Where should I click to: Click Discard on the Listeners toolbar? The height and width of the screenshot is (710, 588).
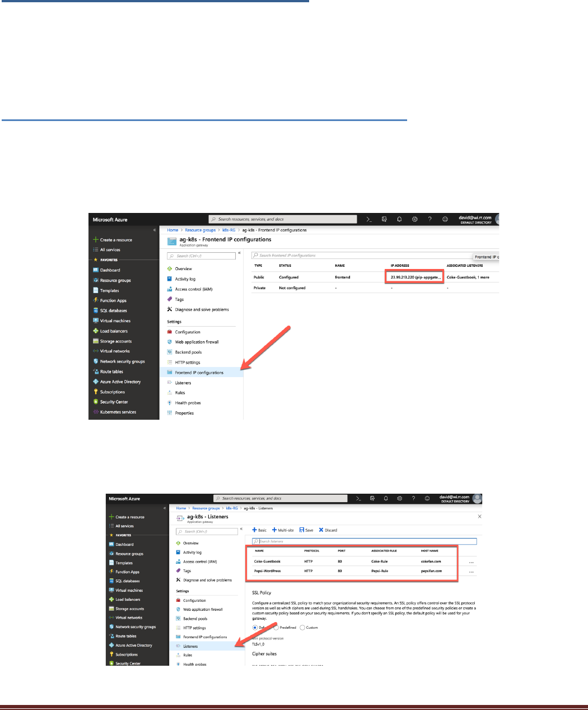[328, 530]
